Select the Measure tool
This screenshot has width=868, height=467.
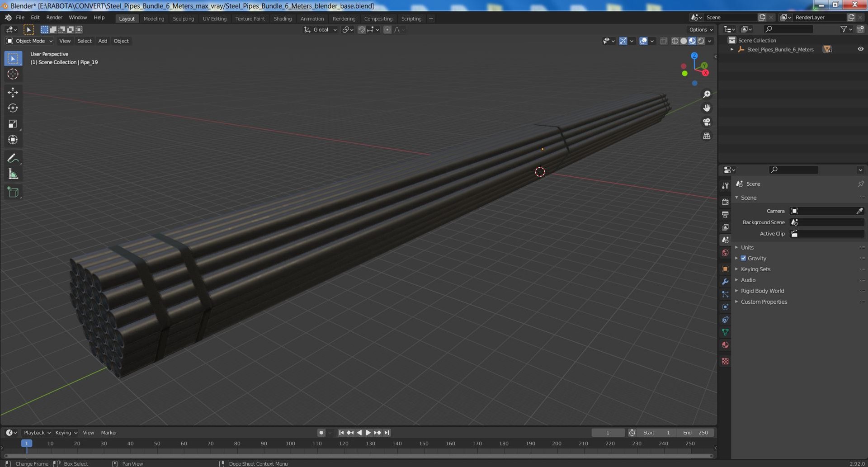click(x=13, y=174)
